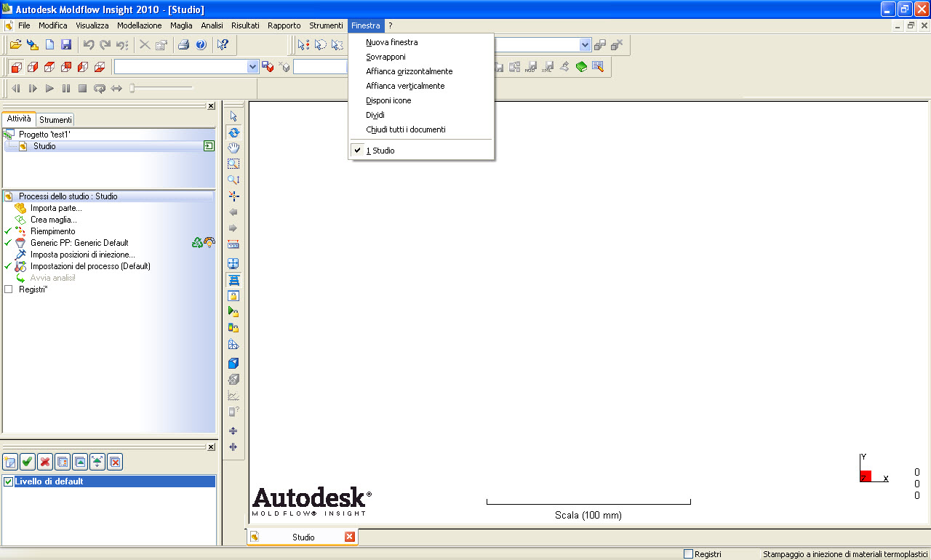Click the expand layer icon with arrows

(97, 461)
